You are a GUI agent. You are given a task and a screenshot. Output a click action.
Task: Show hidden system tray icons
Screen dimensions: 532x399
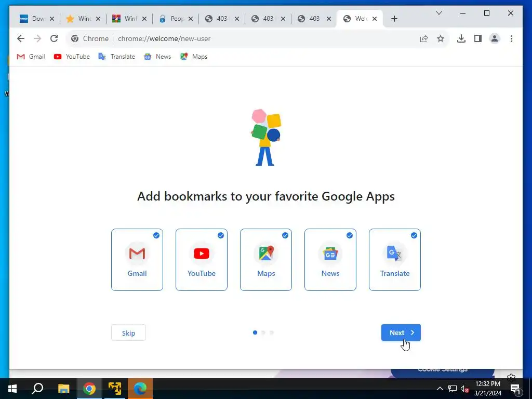440,389
